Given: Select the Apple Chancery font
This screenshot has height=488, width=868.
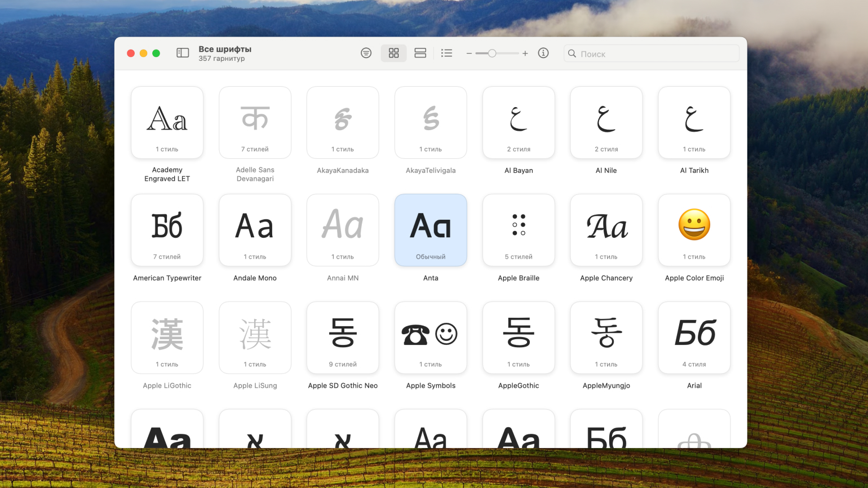Looking at the screenshot, I should [x=606, y=230].
